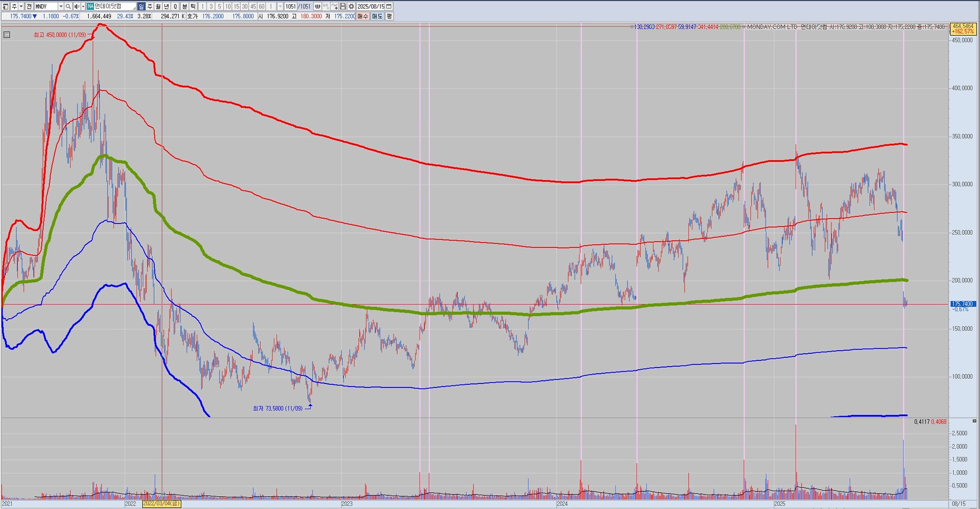Click the 0.4117 volume indicator value
980x509 pixels.
pos(922,422)
